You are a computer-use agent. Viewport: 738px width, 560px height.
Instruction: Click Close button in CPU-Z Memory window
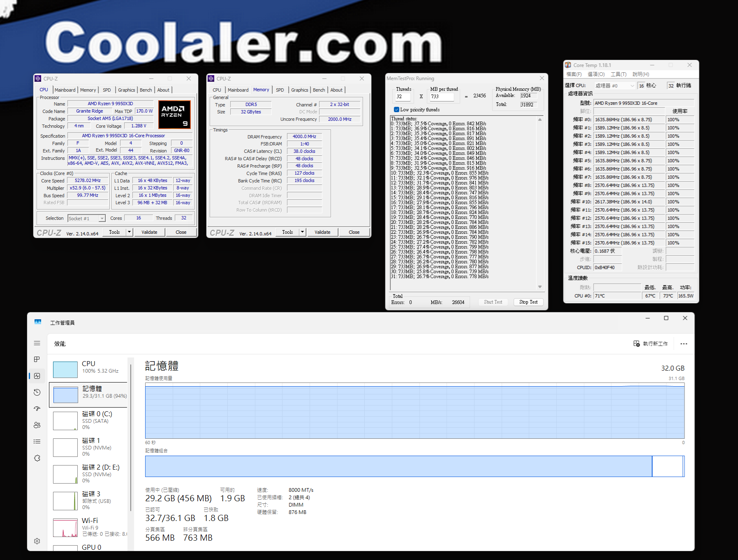point(354,232)
